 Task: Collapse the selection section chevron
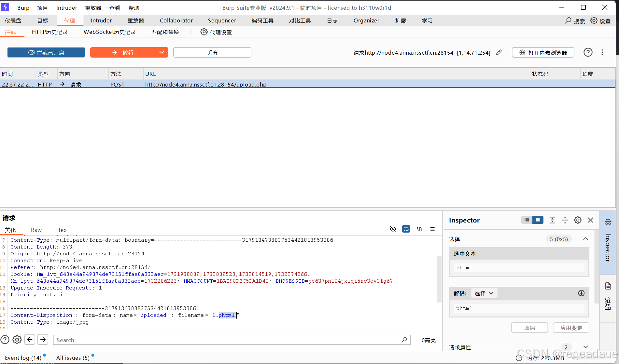click(x=585, y=239)
